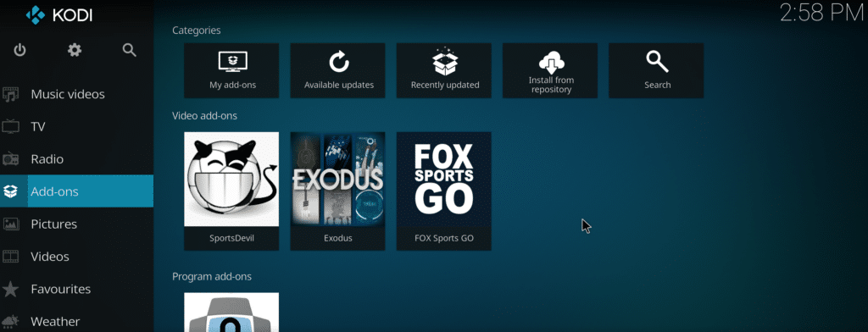
Task: Open Pictures from the sidebar
Action: tap(76, 224)
